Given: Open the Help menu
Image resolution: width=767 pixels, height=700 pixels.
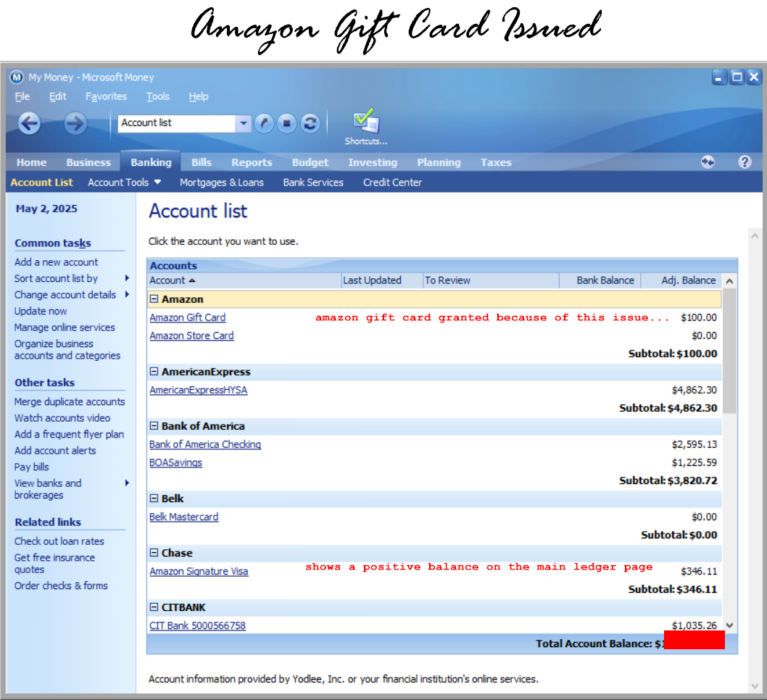Looking at the screenshot, I should [x=199, y=96].
